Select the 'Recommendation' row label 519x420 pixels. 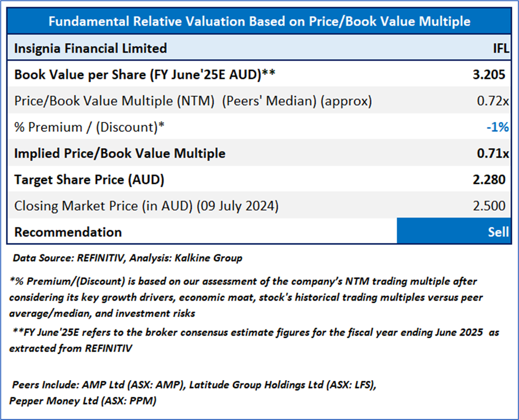point(68,232)
